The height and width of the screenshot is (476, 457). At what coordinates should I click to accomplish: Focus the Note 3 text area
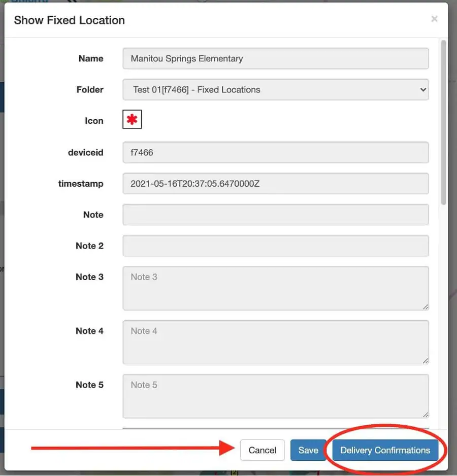point(276,288)
